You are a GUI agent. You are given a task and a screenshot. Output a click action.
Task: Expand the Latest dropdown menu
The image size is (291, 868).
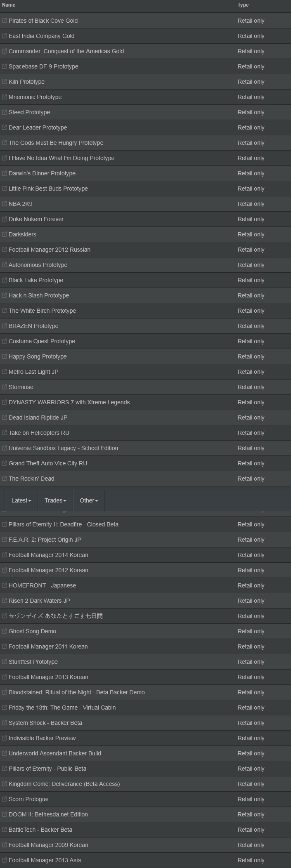click(21, 500)
